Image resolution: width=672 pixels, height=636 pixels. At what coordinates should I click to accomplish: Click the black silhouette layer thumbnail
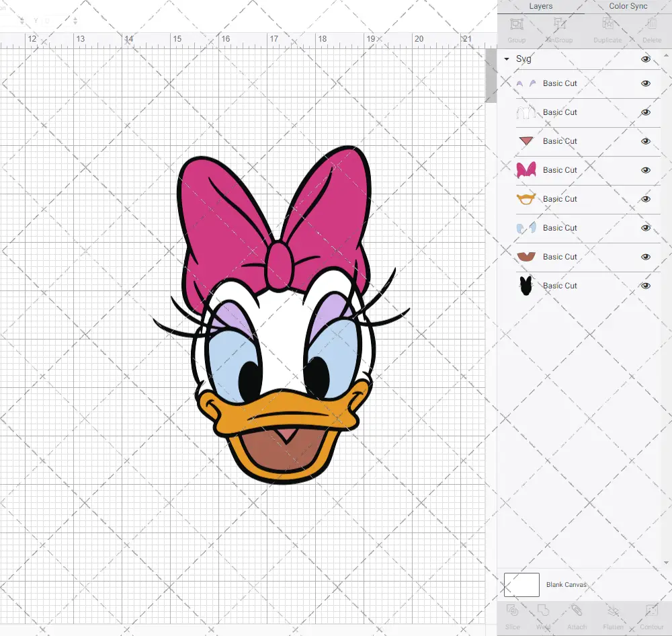(x=526, y=286)
